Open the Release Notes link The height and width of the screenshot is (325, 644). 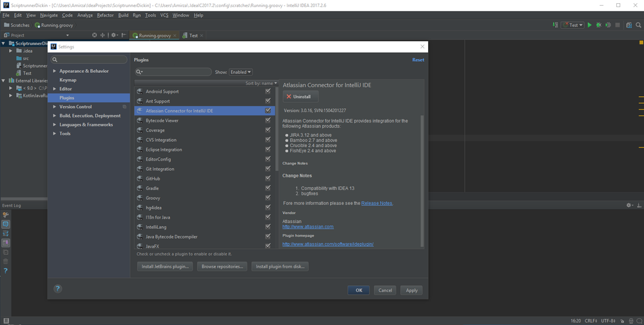click(376, 203)
